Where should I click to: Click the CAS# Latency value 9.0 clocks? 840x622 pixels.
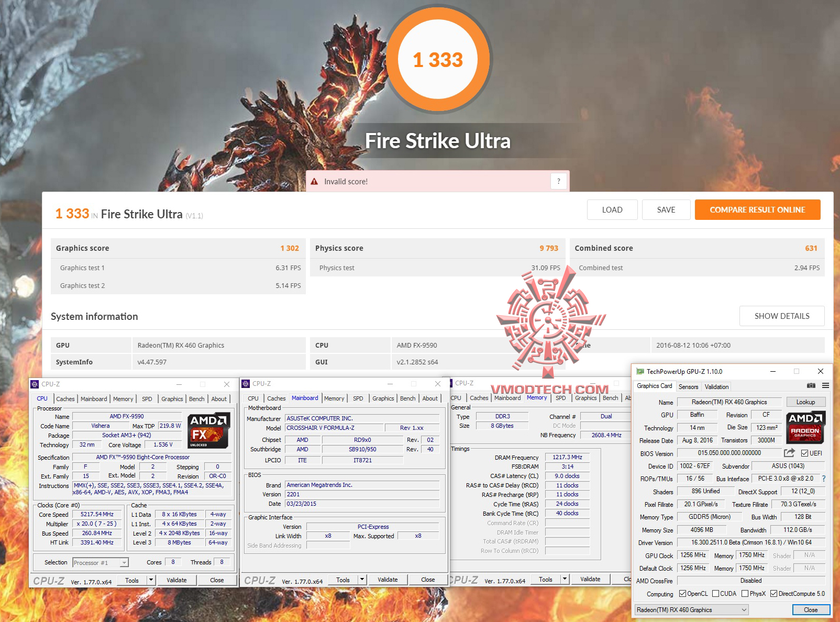pos(567,476)
